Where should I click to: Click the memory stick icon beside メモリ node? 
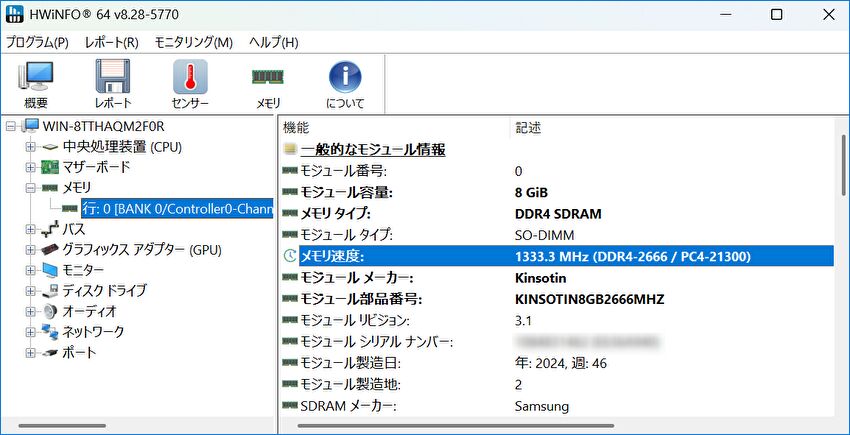(x=50, y=188)
